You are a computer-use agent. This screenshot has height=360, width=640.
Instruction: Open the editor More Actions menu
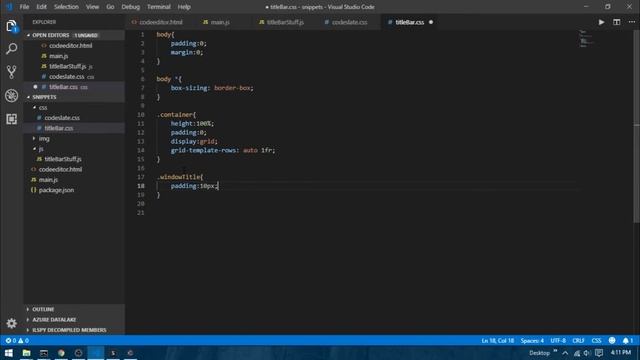tap(631, 22)
